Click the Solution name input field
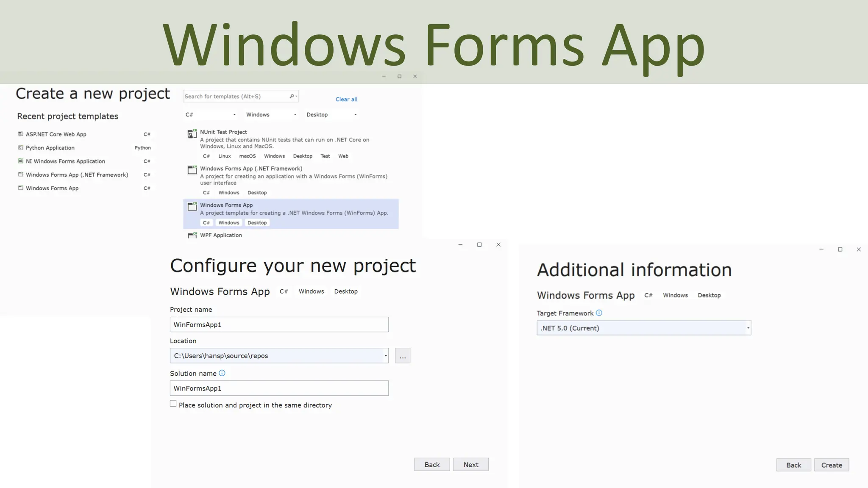Image resolution: width=868 pixels, height=488 pixels. tap(279, 388)
